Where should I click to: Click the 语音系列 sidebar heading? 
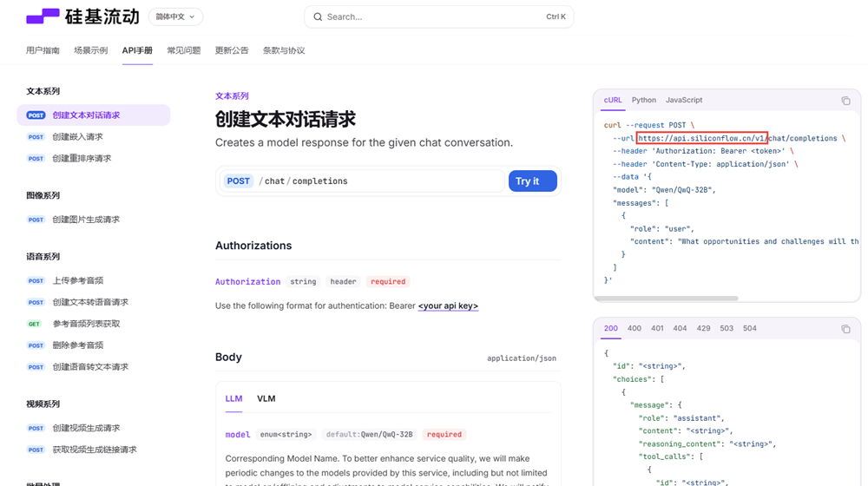[43, 257]
